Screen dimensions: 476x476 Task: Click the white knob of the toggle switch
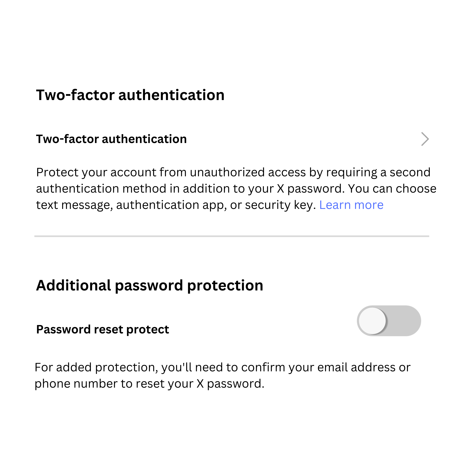click(x=372, y=321)
